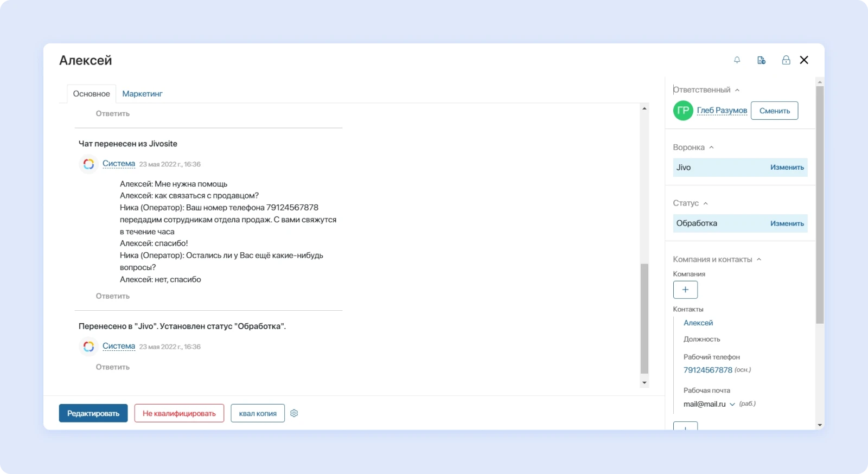Click the Система avatar in Jivosite chat entry
Image resolution: width=868 pixels, height=474 pixels.
89,164
